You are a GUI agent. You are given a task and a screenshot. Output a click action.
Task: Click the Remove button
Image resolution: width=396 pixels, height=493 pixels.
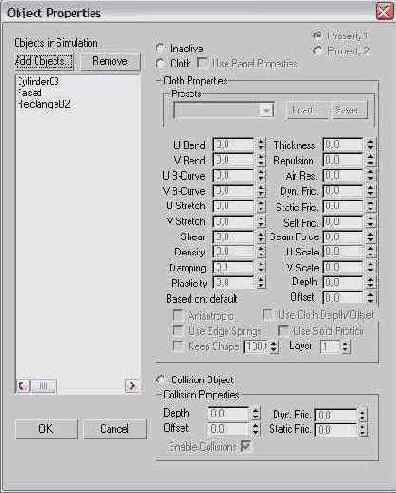pyautogui.click(x=110, y=62)
